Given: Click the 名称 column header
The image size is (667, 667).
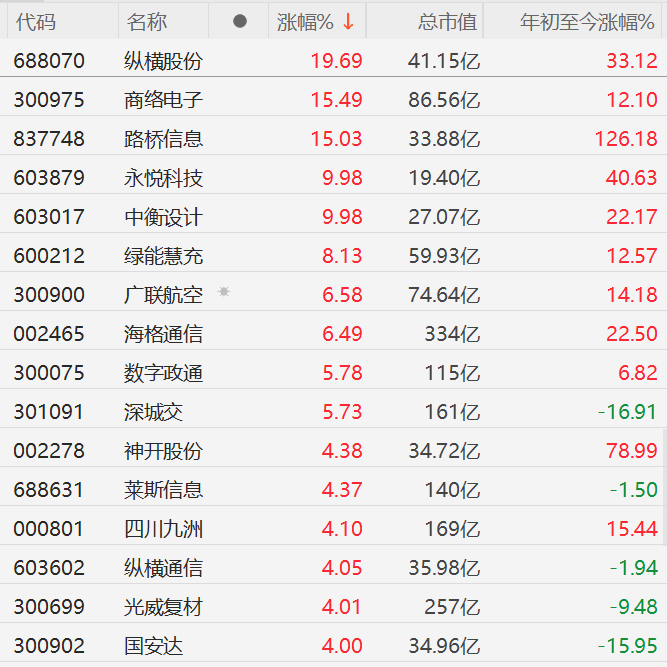Looking at the screenshot, I should [146, 22].
